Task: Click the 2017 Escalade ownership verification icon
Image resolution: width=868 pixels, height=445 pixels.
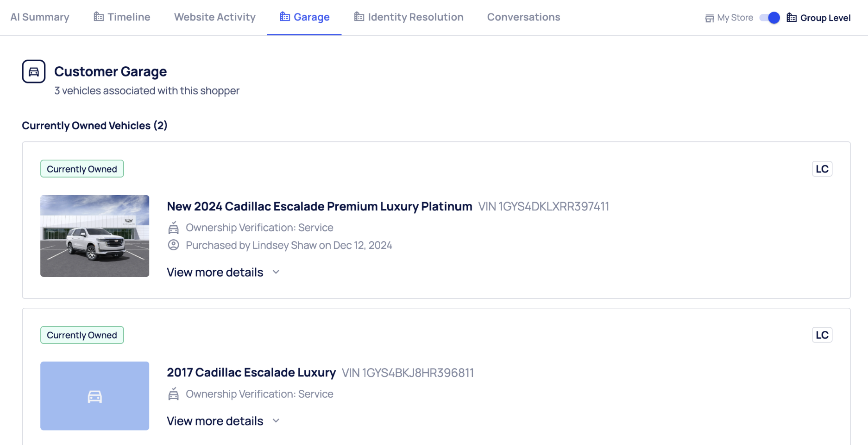Action: 174,394
